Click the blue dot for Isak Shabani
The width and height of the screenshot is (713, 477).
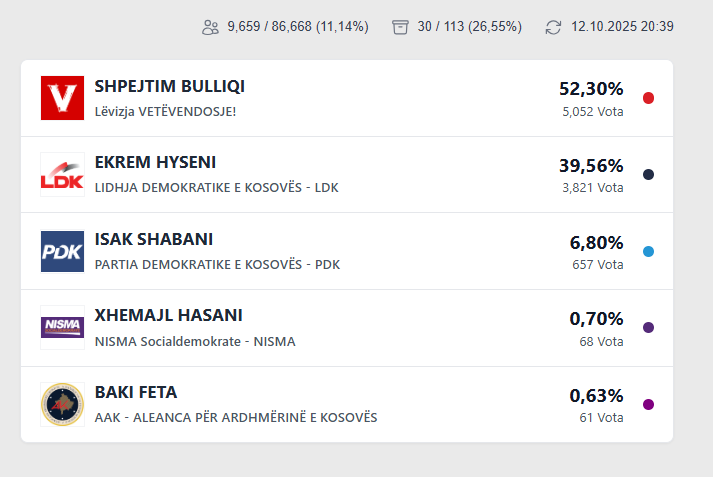(648, 251)
